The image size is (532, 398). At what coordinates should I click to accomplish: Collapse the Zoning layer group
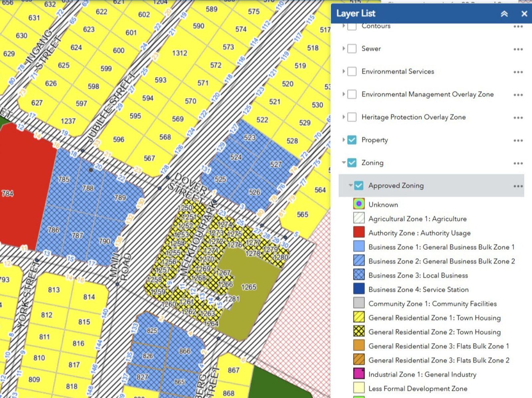coord(343,162)
